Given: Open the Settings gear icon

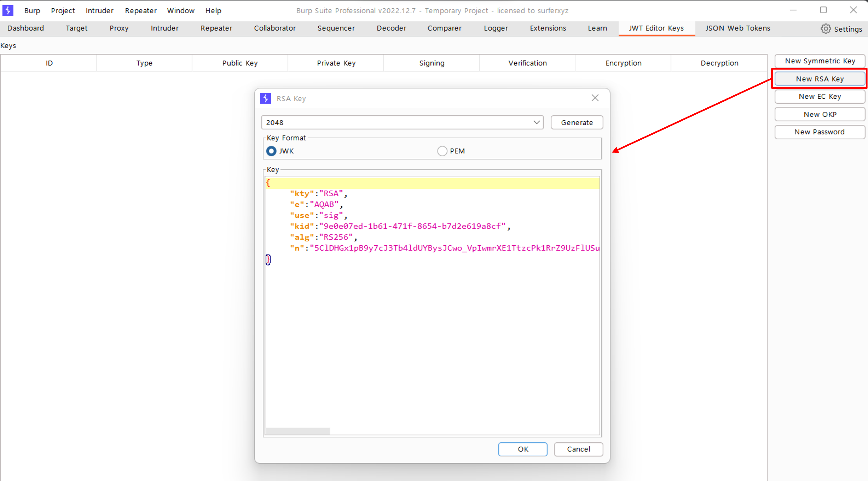Looking at the screenshot, I should pos(825,29).
